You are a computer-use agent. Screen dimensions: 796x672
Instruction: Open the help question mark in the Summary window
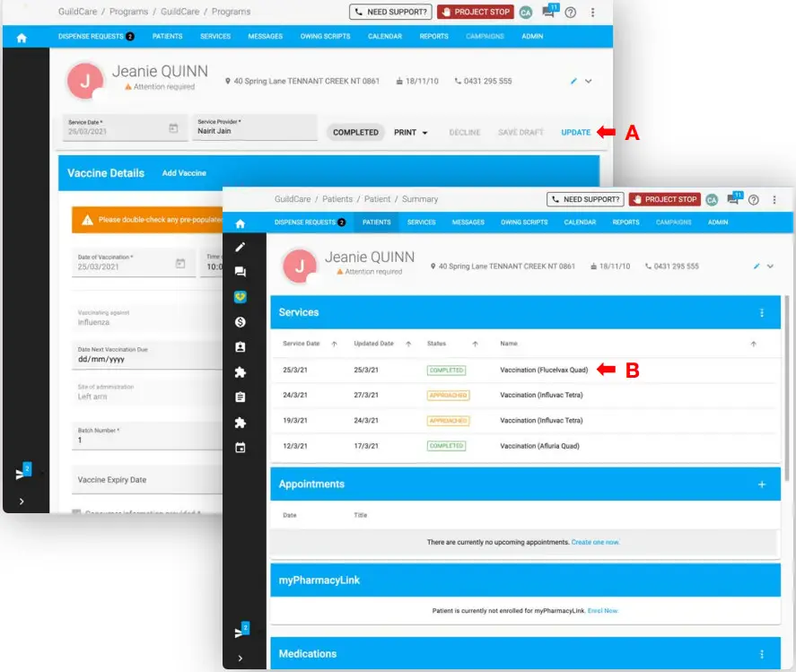(x=754, y=199)
